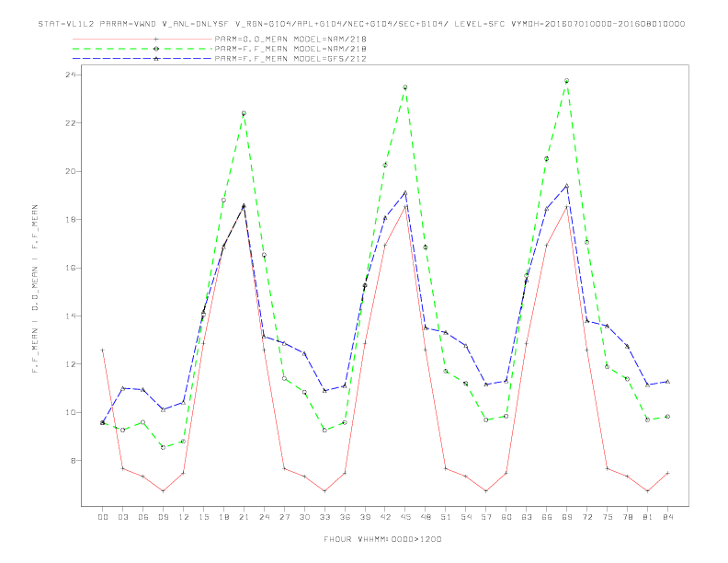The width and height of the screenshot is (728, 563).
Task: Click x-axis tick label 66
Action: (547, 517)
